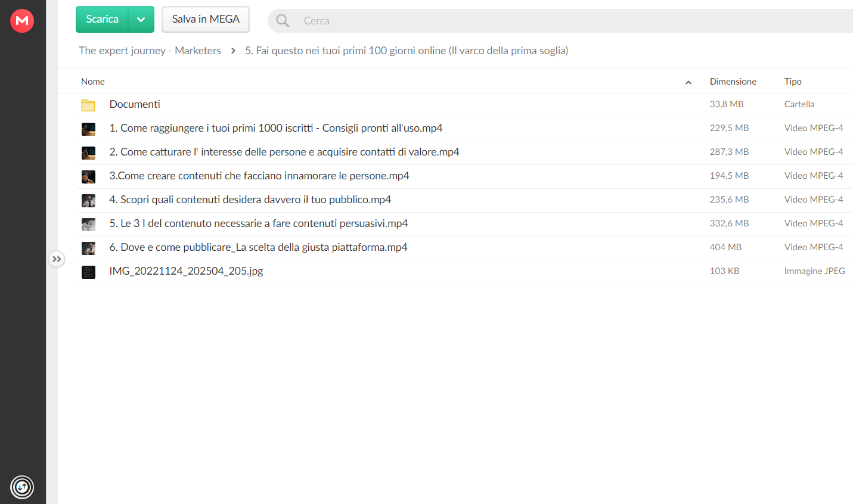Click the Salva in MEGA button
The width and height of the screenshot is (853, 504).
point(206,20)
